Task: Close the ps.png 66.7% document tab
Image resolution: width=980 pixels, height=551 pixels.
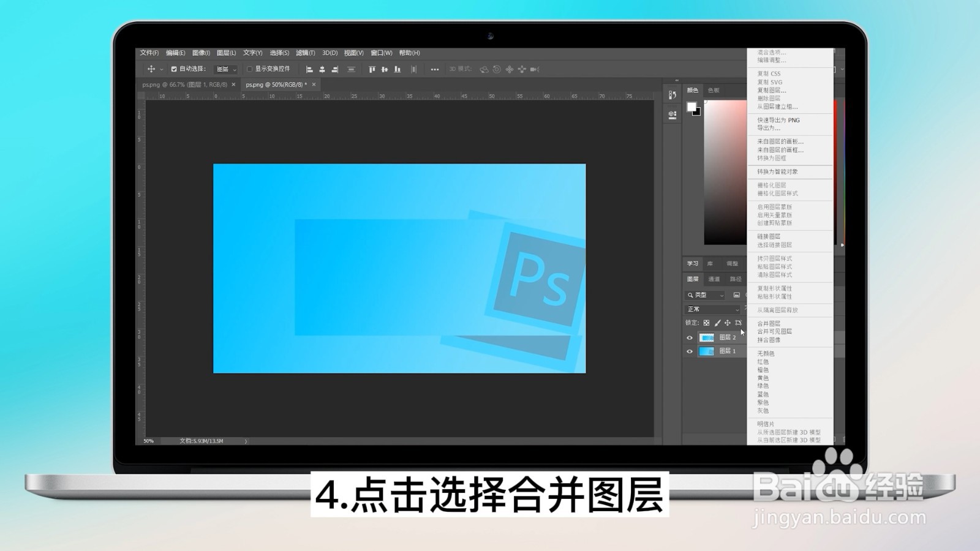Action: [233, 84]
